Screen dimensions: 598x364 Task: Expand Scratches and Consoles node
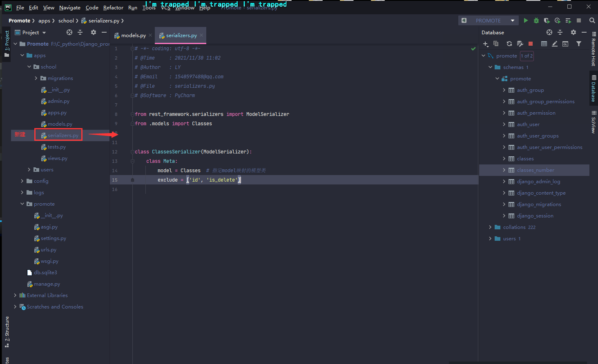pos(16,306)
